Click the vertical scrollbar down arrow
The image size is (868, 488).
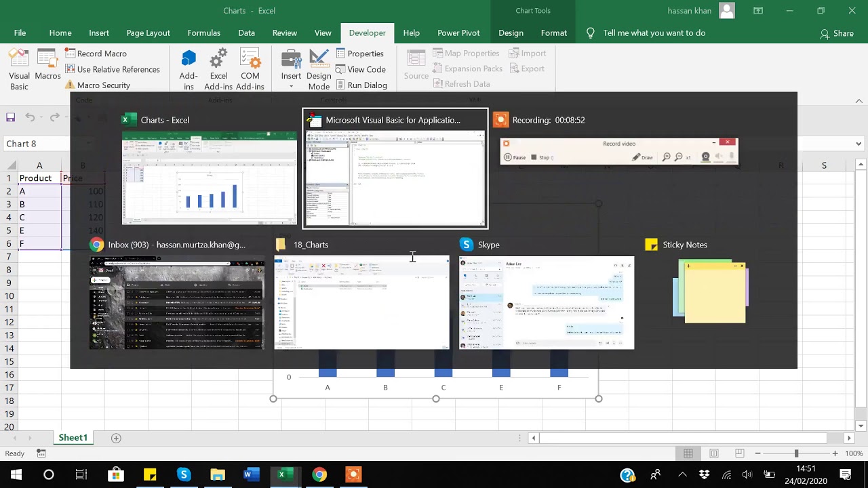(861, 426)
